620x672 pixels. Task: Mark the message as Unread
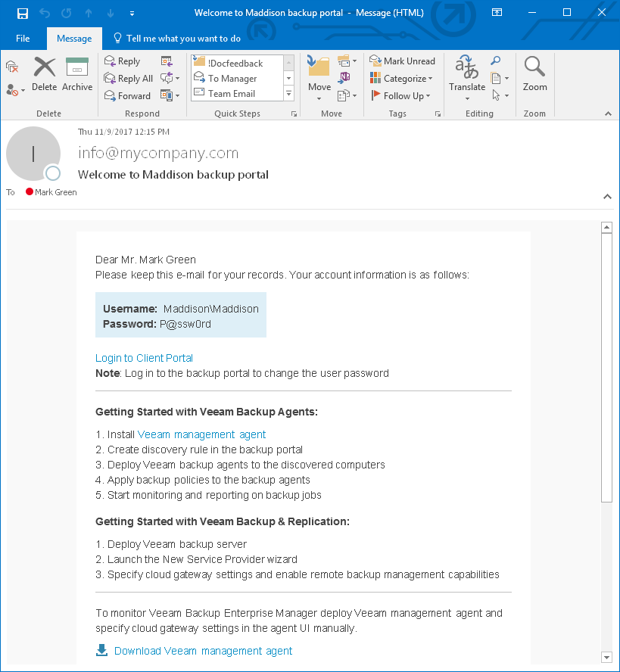coord(402,61)
